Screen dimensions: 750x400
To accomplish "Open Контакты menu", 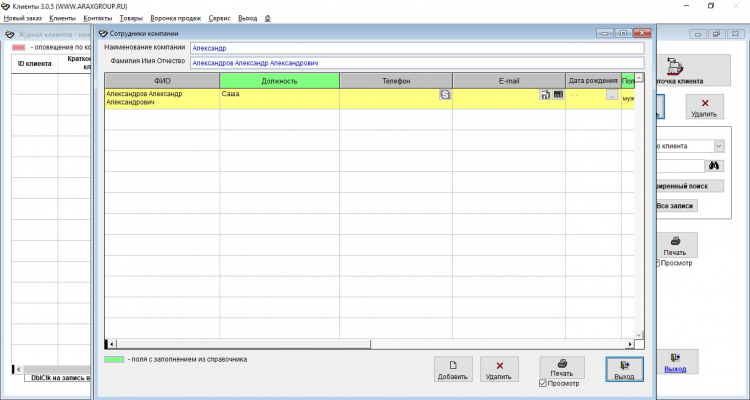I will click(98, 18).
